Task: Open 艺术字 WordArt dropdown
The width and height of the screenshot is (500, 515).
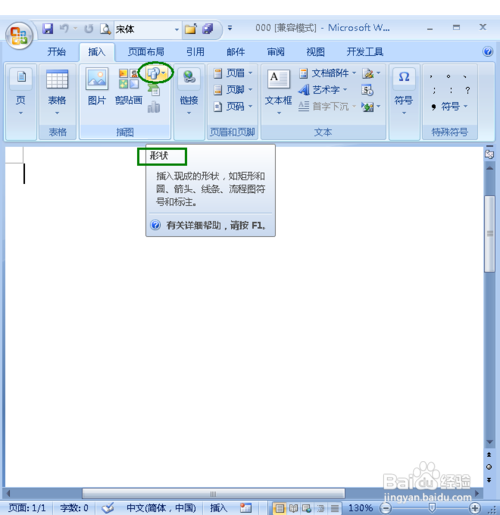Action: coord(323,90)
